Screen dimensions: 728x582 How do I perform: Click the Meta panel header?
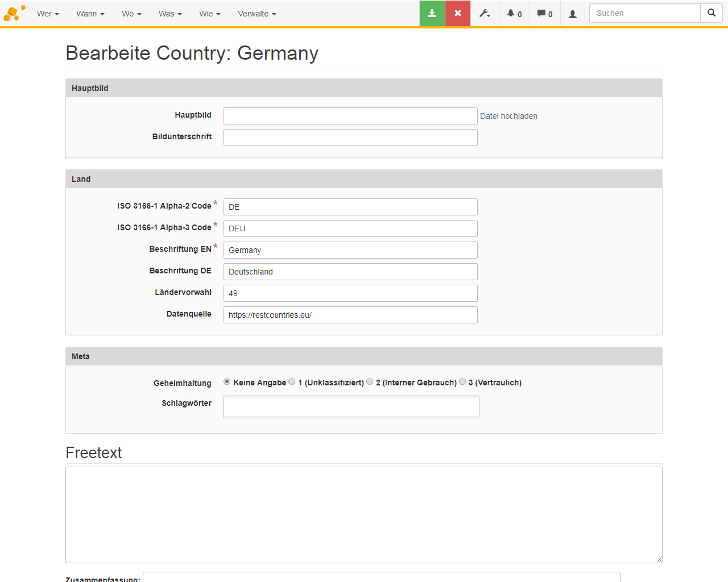(364, 356)
